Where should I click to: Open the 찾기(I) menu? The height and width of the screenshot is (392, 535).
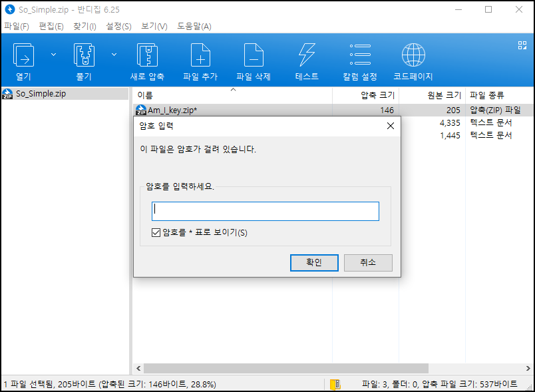pos(85,26)
